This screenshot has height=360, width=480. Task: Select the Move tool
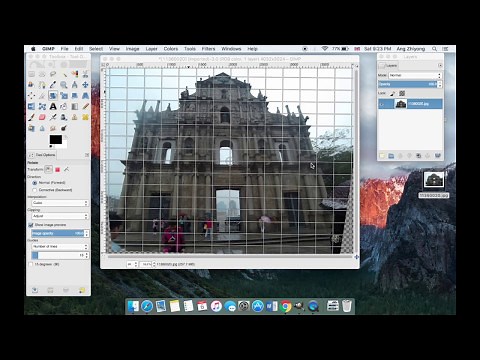[x=85, y=85]
